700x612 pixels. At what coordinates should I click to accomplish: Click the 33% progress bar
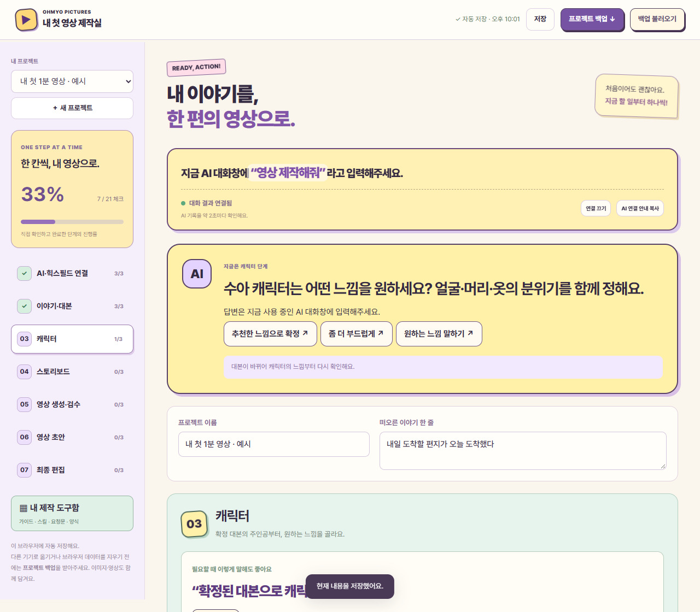(72, 222)
